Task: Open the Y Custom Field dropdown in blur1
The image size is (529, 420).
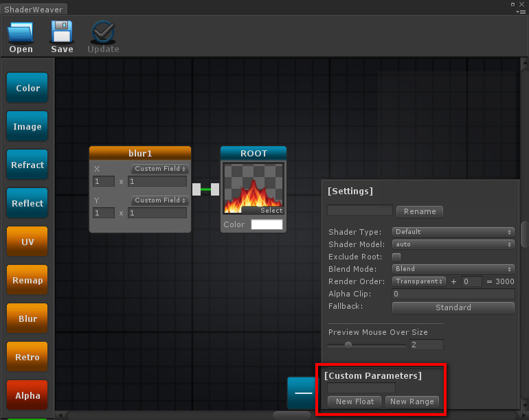Action: click(x=159, y=200)
